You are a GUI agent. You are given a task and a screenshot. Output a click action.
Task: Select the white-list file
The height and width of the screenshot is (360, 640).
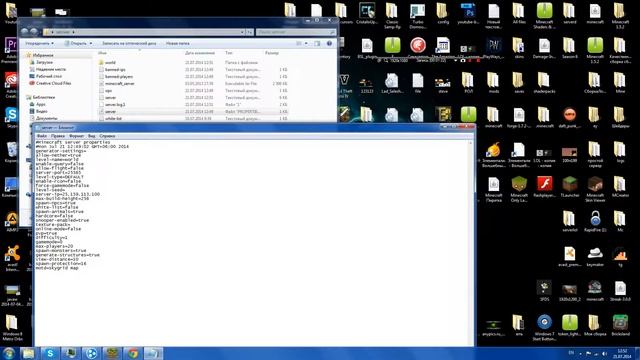tap(113, 119)
